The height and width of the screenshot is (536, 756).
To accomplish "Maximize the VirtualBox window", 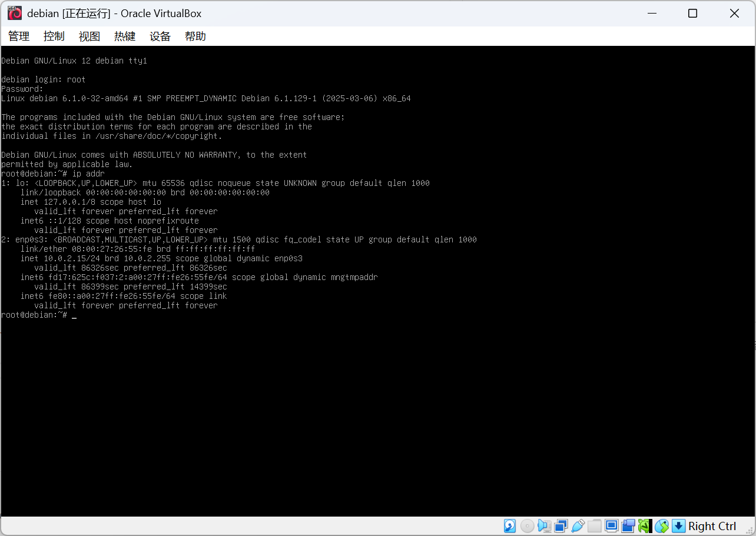I will tap(692, 13).
